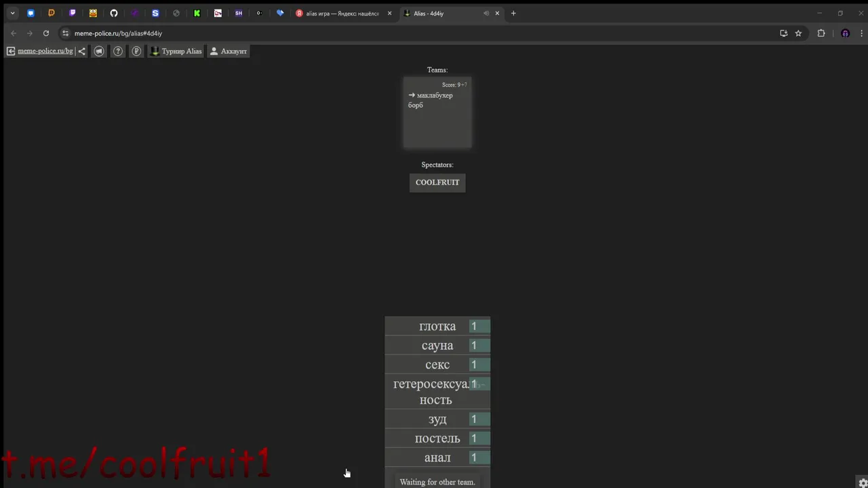Click the score button for 'зуд'

479,420
